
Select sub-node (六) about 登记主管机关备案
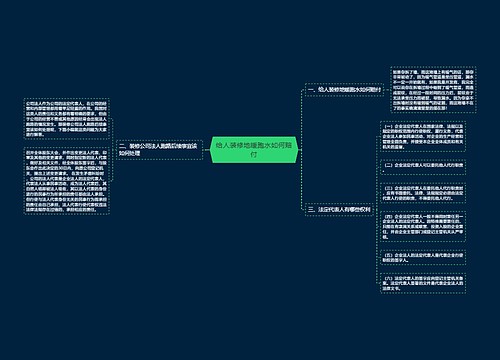pyautogui.click(x=423, y=283)
